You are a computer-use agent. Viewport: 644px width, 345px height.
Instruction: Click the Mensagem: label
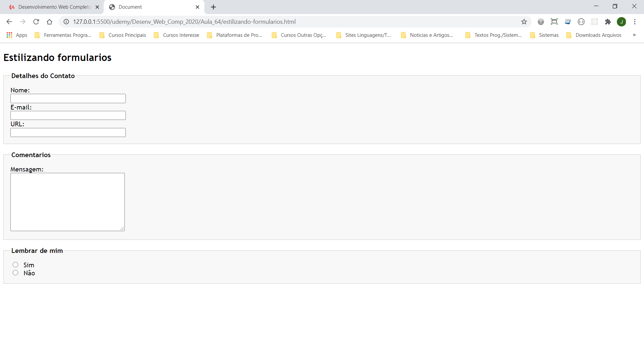(x=27, y=169)
